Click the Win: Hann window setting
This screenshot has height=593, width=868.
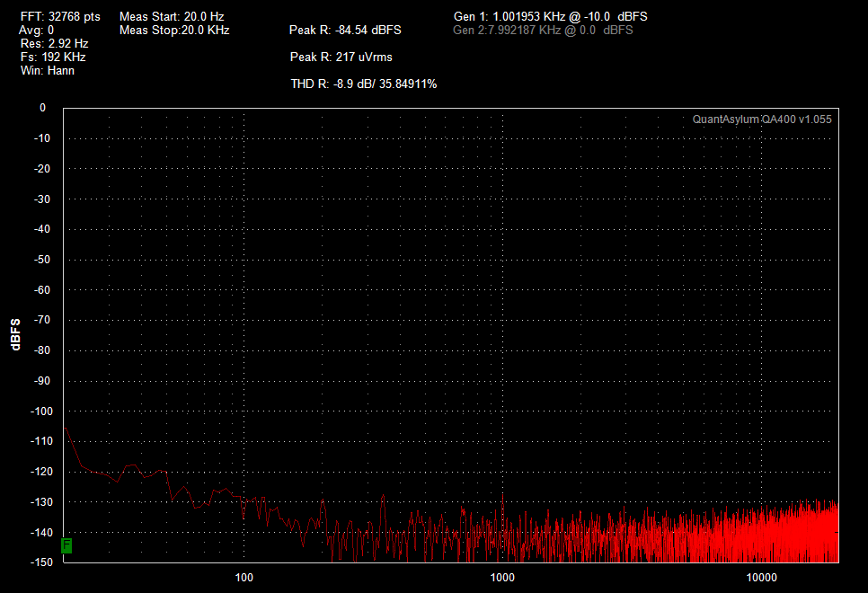tap(47, 70)
